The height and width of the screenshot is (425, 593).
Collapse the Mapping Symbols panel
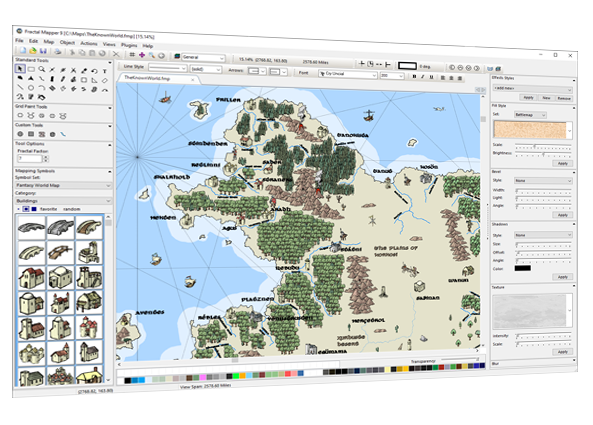(110, 172)
